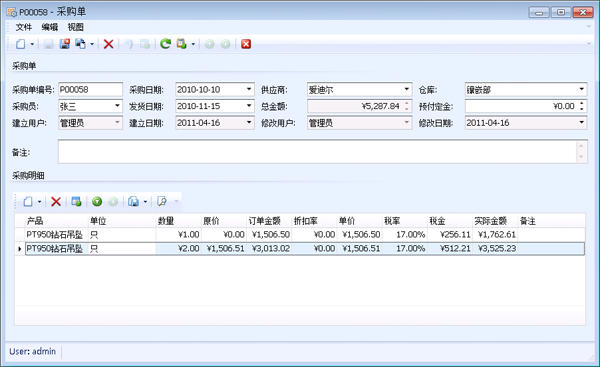Refresh the record with the green arrow
The image size is (600, 367).
point(165,44)
